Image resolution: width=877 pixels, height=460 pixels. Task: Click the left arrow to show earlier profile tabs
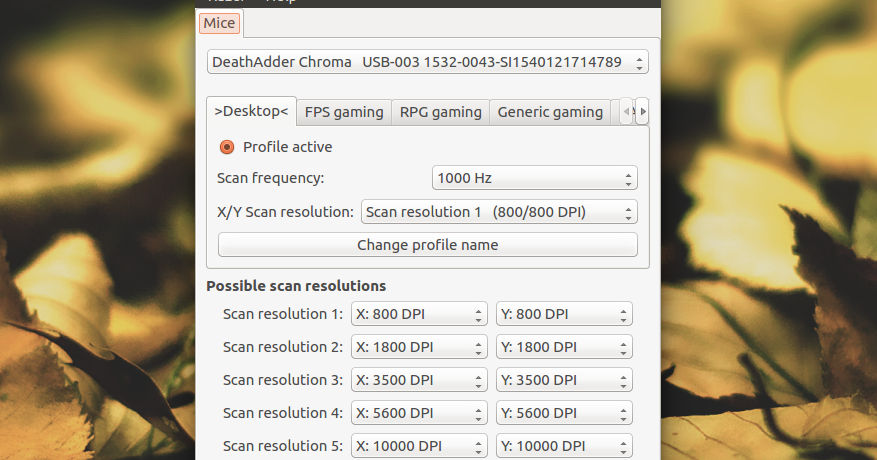pyautogui.click(x=628, y=111)
